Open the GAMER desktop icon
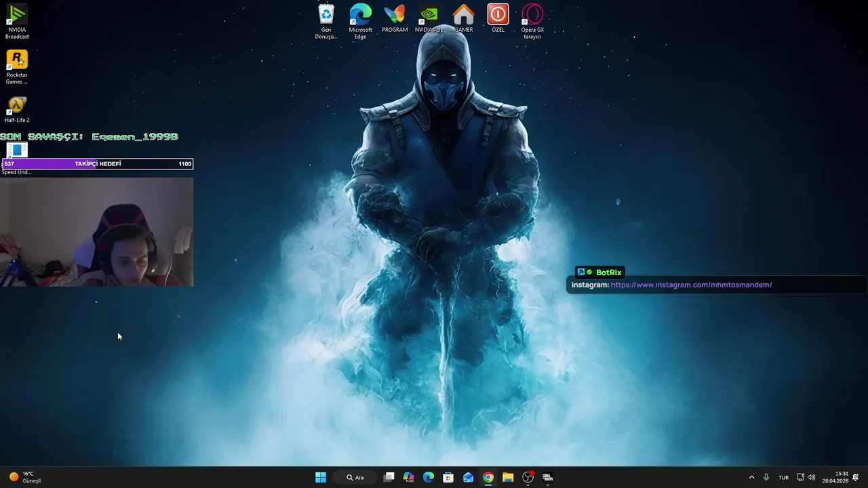 pos(464,18)
